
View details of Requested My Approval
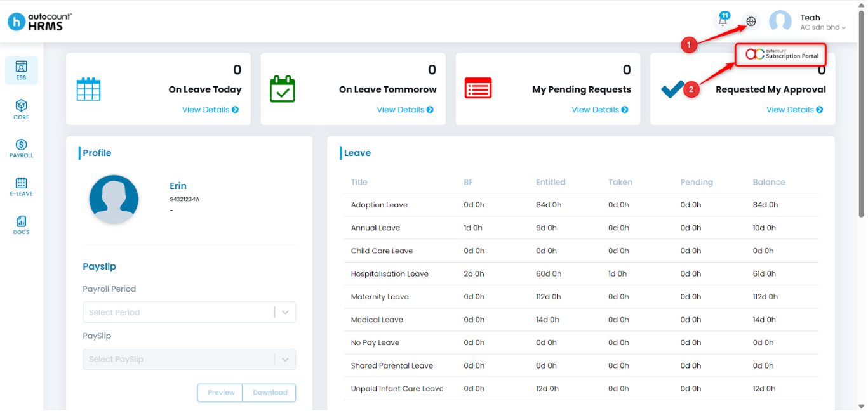(794, 110)
